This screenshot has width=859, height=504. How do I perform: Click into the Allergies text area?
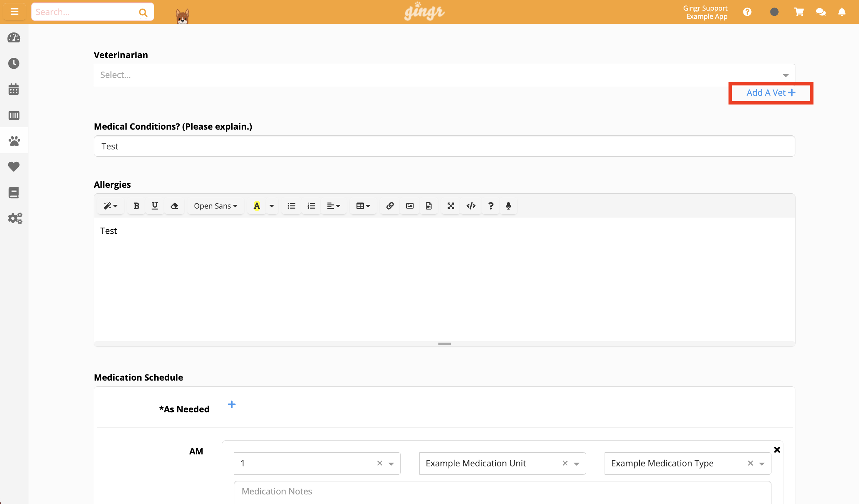[x=444, y=279]
